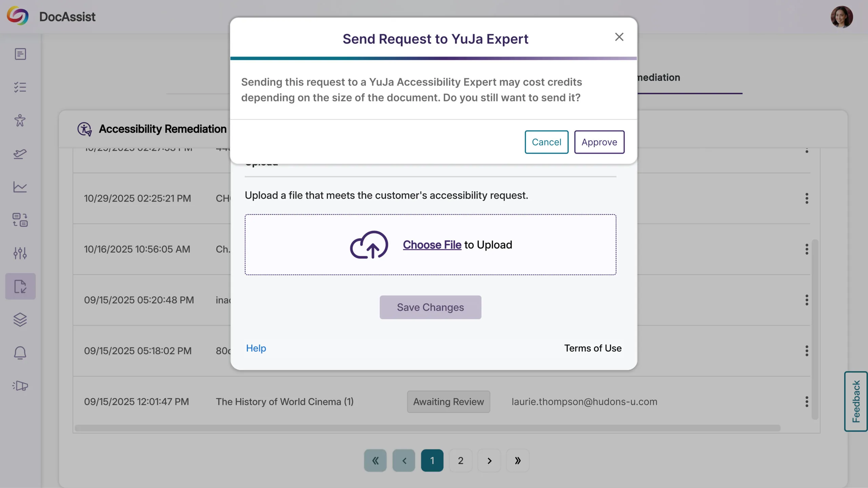This screenshot has height=488, width=868.
Task: Select the document conversion sidebar icon
Action: pyautogui.click(x=20, y=220)
